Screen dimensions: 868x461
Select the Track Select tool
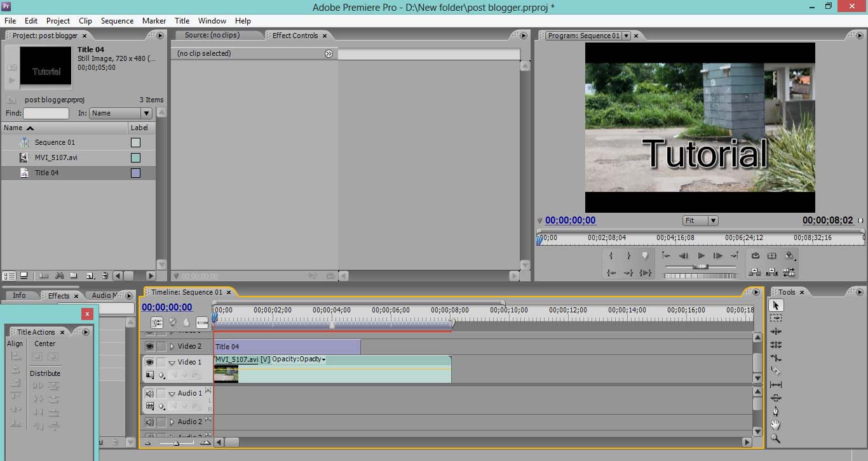pyautogui.click(x=775, y=318)
